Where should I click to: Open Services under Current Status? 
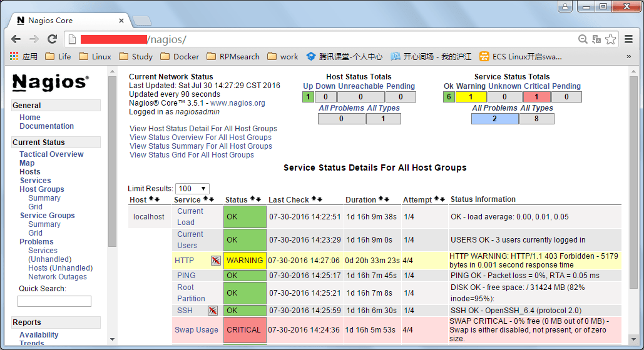click(36, 181)
